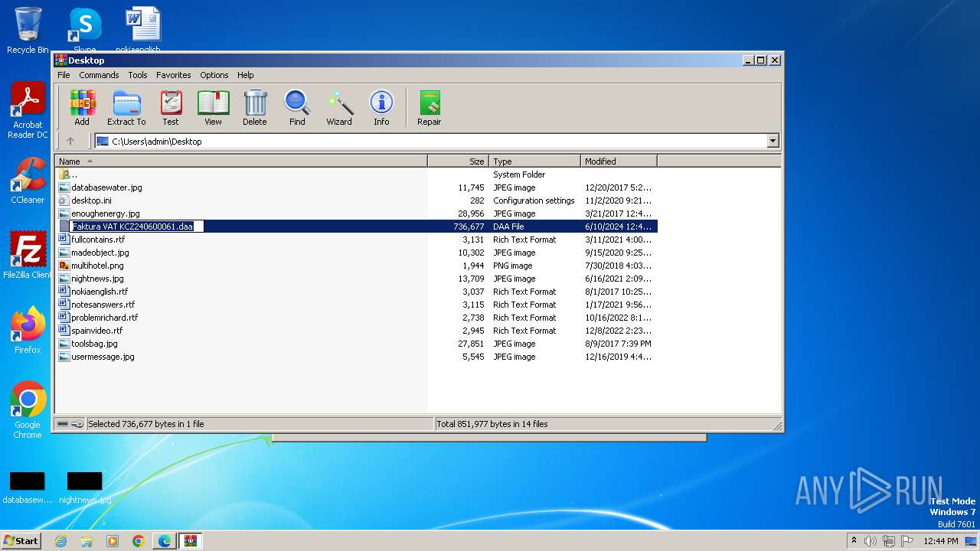Image resolution: width=980 pixels, height=551 pixels.
Task: Go up one folder level arrow
Action: (x=70, y=141)
